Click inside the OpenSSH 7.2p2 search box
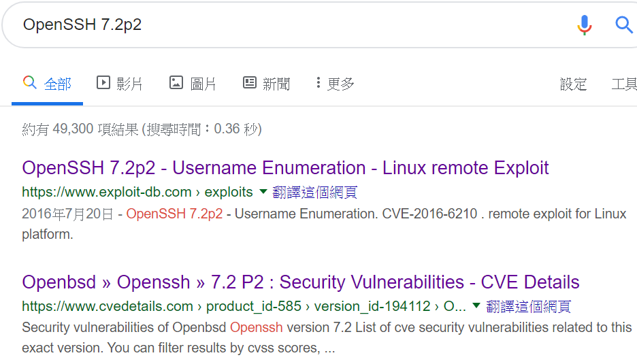Viewport: 637px width, 364px height. tap(284, 24)
